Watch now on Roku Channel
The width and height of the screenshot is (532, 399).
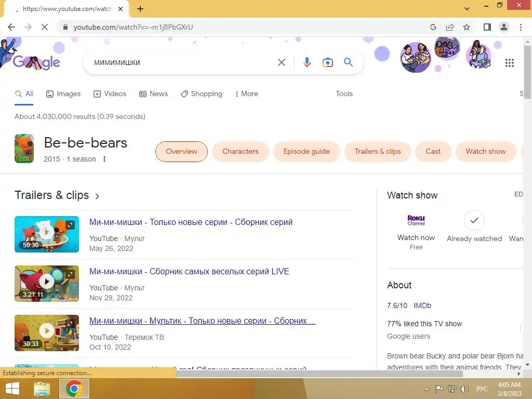[416, 232]
